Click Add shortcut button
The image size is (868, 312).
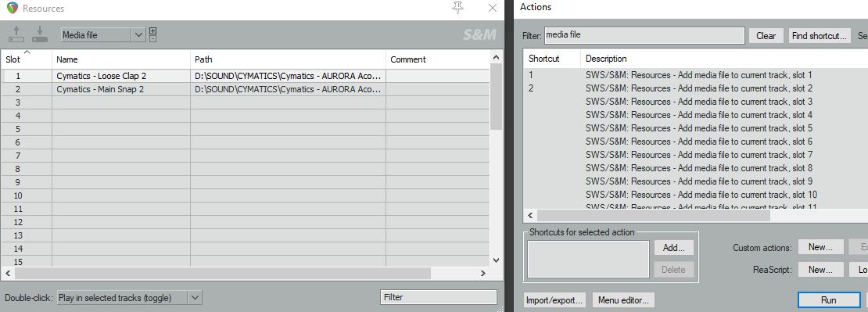674,247
